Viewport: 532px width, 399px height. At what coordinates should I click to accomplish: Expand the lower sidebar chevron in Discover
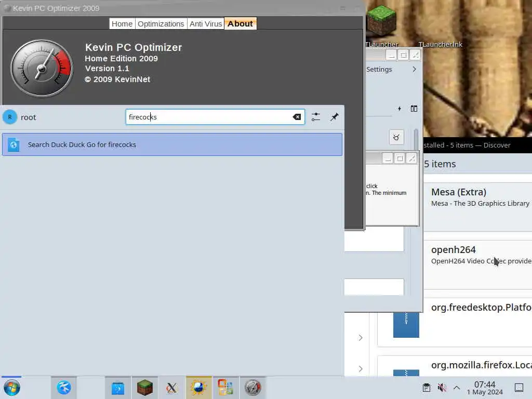pos(361,369)
